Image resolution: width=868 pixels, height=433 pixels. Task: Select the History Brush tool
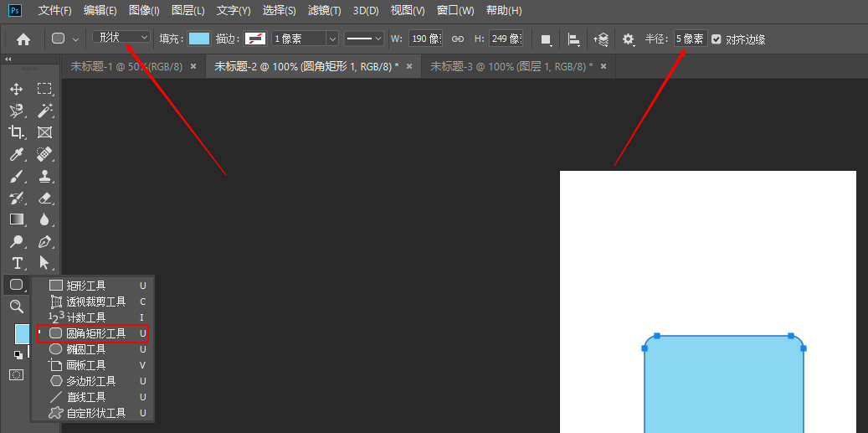coord(17,198)
